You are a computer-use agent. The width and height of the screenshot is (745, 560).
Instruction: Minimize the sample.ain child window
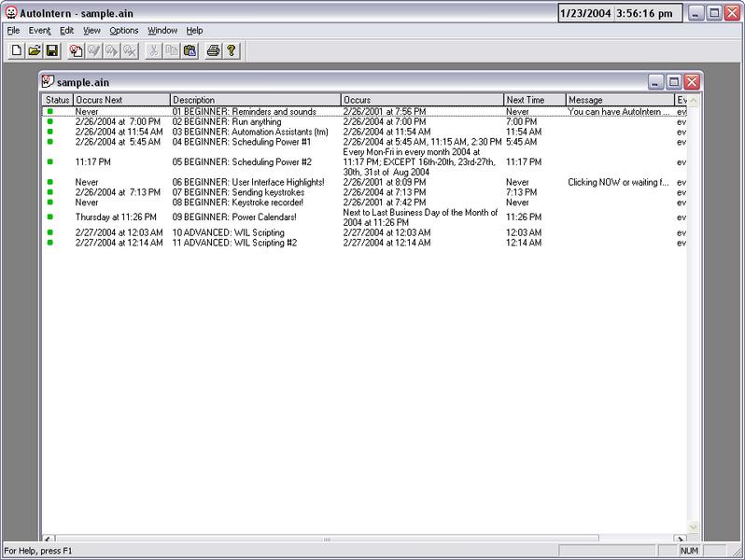coord(655,82)
